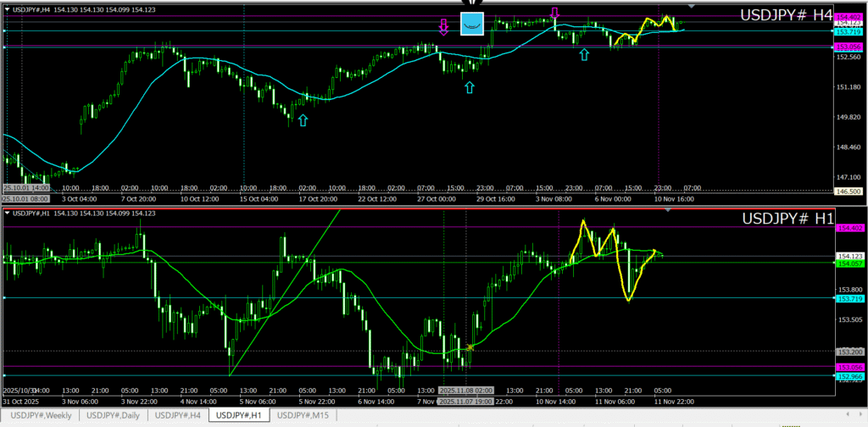Select the cyan up arrow near 17 Oct
The width and height of the screenshot is (868, 427).
tap(303, 120)
